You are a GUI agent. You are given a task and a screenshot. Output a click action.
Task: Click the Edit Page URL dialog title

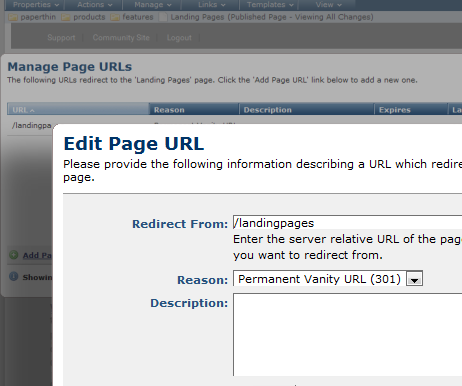pos(134,144)
